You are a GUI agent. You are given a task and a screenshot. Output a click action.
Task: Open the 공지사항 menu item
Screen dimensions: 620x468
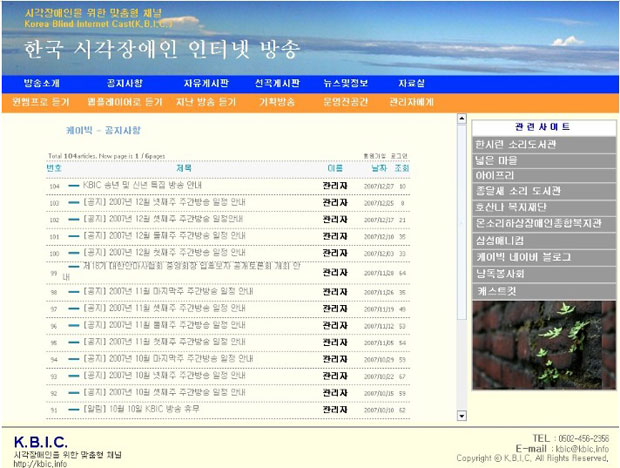pyautogui.click(x=124, y=83)
